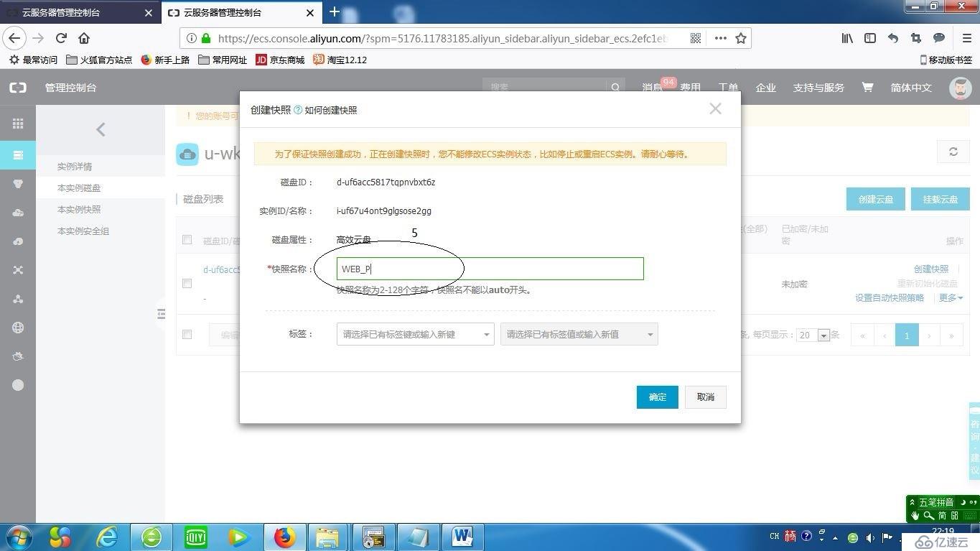This screenshot has height=551, width=980.
Task: Open Word from the taskbar
Action: click(462, 537)
